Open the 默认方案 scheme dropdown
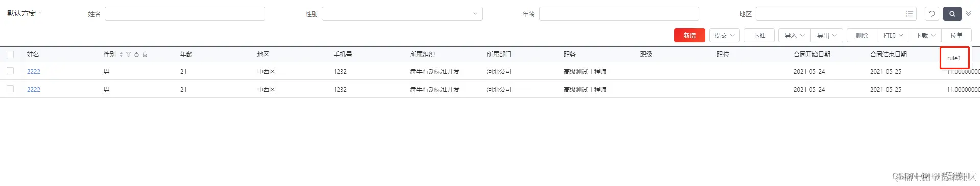980x186 pixels. click(25, 13)
